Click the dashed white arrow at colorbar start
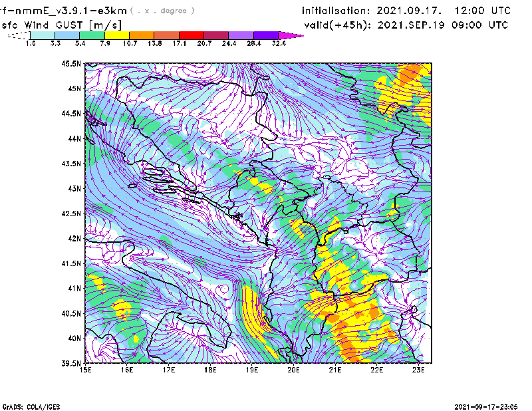The width and height of the screenshot is (532, 411). (x=19, y=35)
